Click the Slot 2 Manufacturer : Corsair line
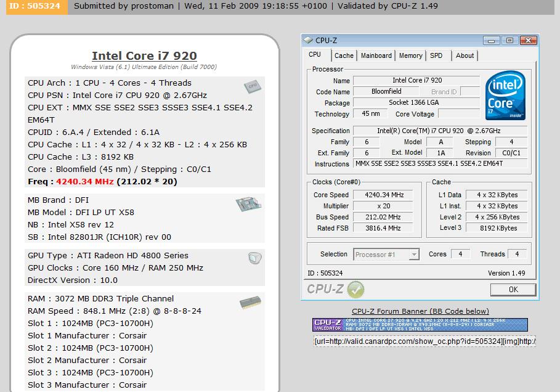 click(87, 360)
